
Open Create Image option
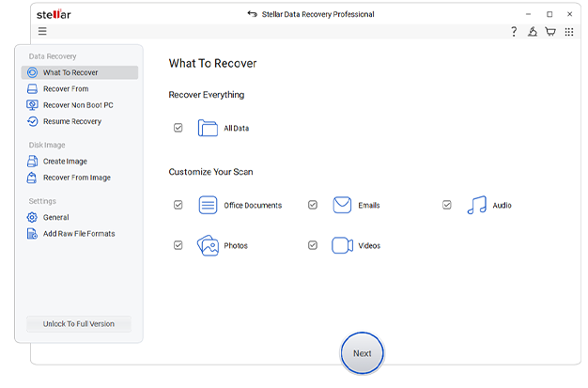[65, 162]
